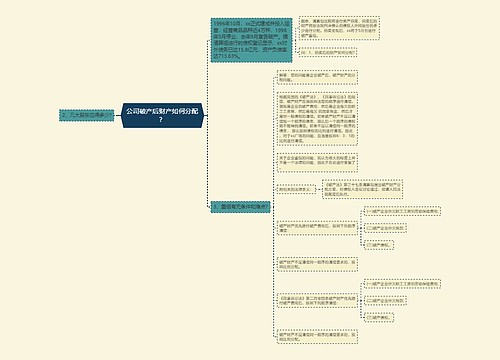Click the upper (一)破产企业所欠职工工资 node
The width and height of the screenshot is (500, 360).
pyautogui.click(x=402, y=211)
